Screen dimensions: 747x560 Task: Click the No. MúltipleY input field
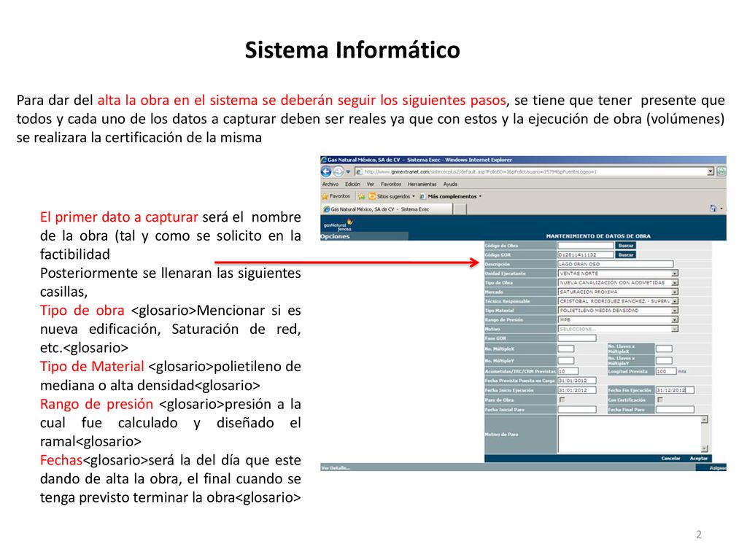pos(566,360)
